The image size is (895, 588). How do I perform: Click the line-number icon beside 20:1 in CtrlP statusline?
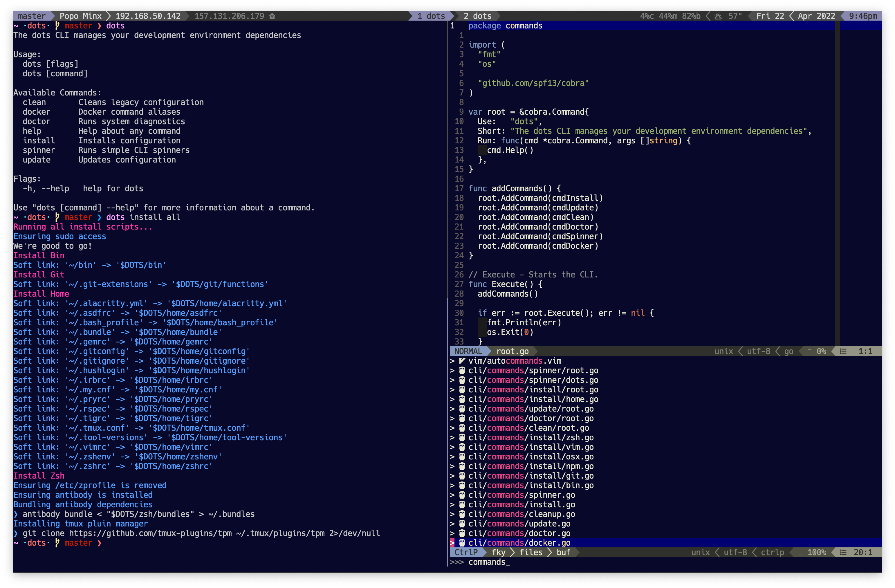coord(843,552)
